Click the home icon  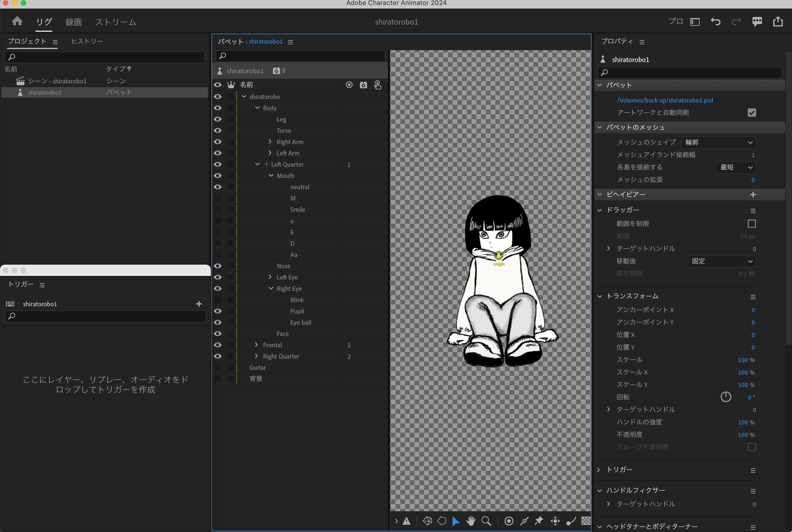(x=17, y=21)
